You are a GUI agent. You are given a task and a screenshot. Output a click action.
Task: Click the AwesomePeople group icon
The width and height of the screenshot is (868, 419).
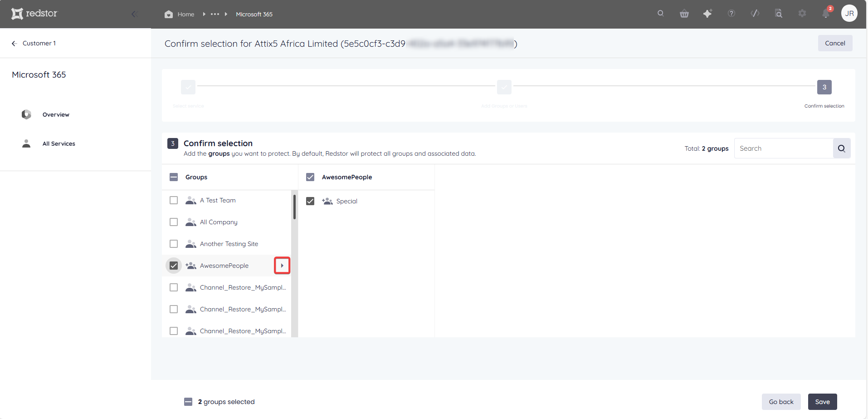(x=191, y=266)
